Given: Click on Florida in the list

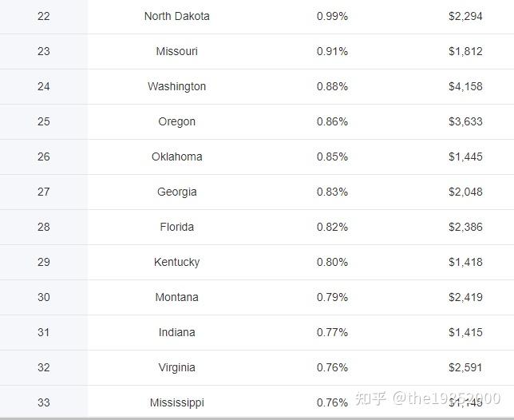Looking at the screenshot, I should click(177, 227).
